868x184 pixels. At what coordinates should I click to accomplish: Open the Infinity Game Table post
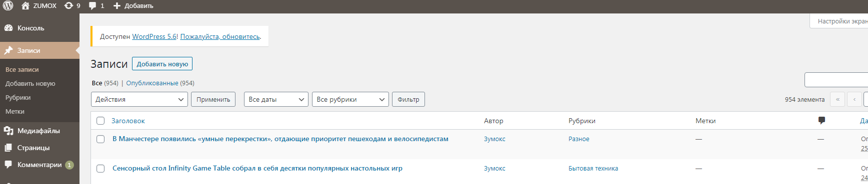pyautogui.click(x=257, y=169)
